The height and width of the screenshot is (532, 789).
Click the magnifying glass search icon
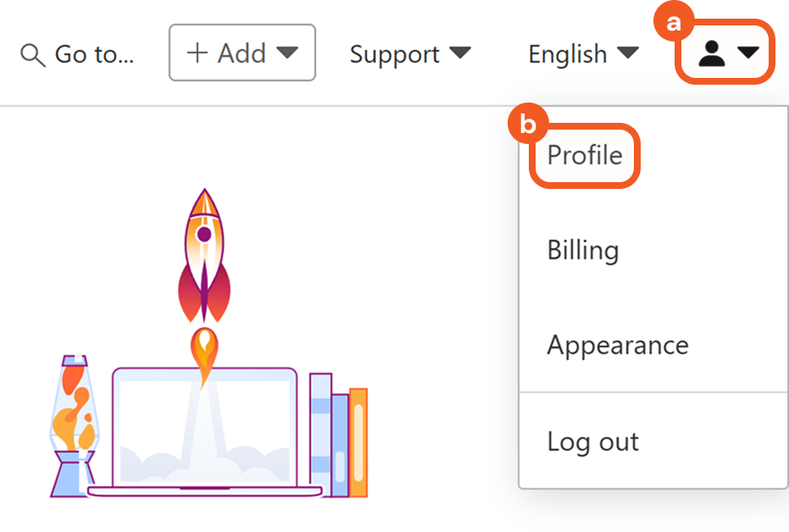tap(31, 55)
